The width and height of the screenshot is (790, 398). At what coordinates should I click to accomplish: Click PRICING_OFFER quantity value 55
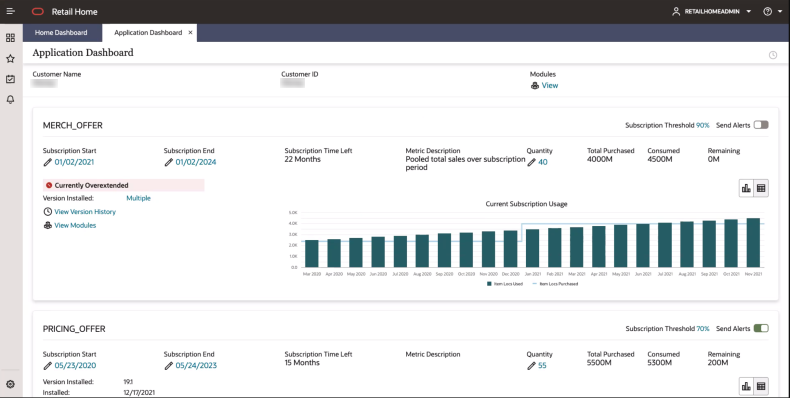click(542, 366)
